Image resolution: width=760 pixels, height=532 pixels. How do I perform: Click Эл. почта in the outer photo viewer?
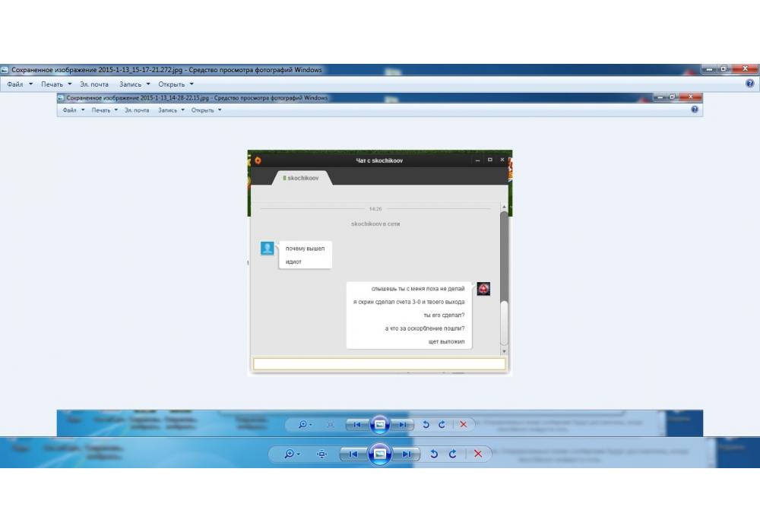pyautogui.click(x=94, y=84)
